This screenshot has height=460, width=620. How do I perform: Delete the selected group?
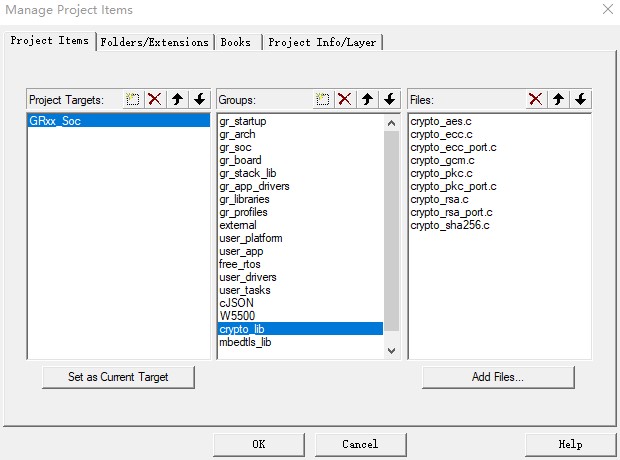(x=344, y=99)
